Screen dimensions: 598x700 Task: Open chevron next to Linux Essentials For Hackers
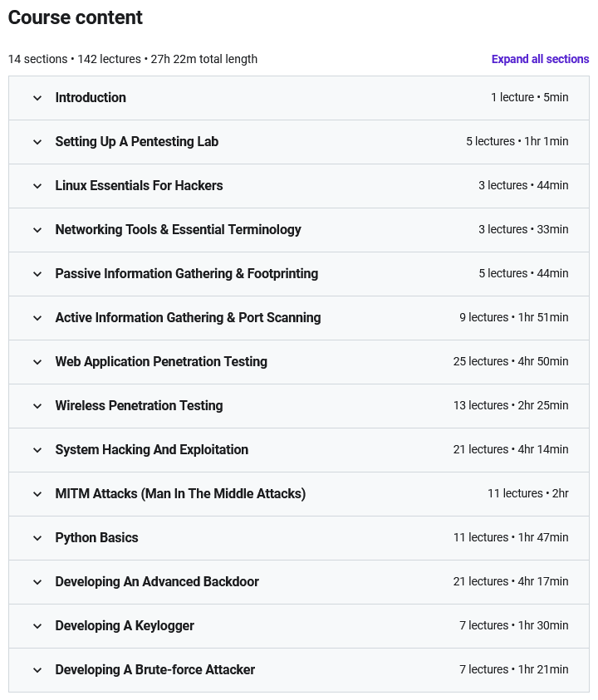(x=37, y=186)
